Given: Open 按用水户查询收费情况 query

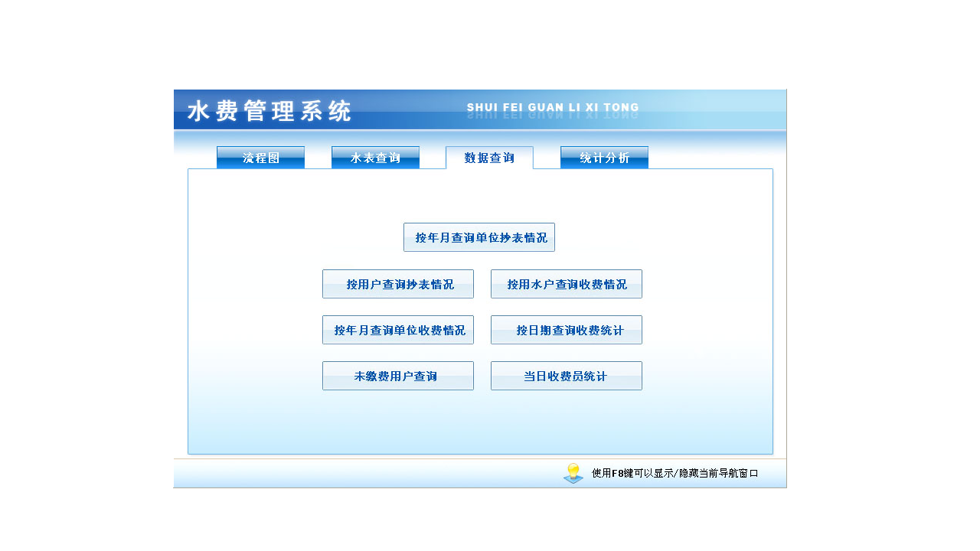Looking at the screenshot, I should click(x=566, y=284).
